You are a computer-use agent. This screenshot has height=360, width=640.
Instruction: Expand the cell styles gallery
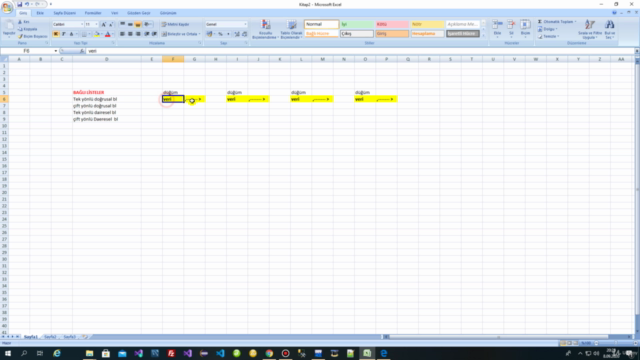pyautogui.click(x=484, y=36)
